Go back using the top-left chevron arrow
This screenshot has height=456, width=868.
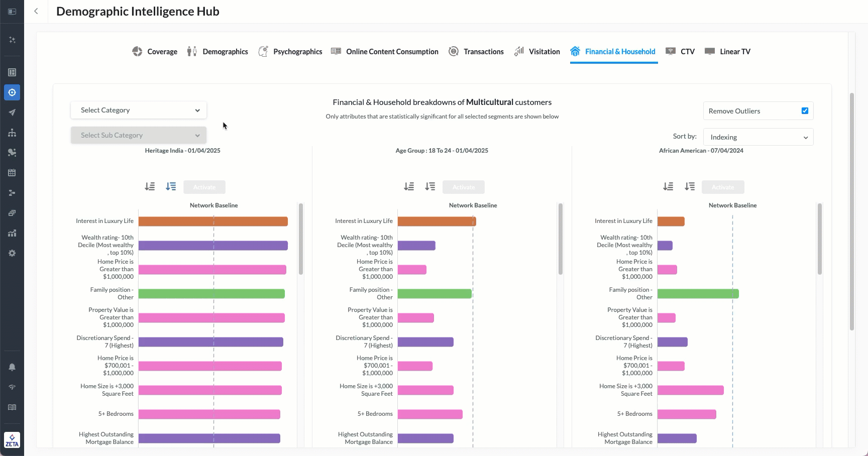(x=36, y=11)
